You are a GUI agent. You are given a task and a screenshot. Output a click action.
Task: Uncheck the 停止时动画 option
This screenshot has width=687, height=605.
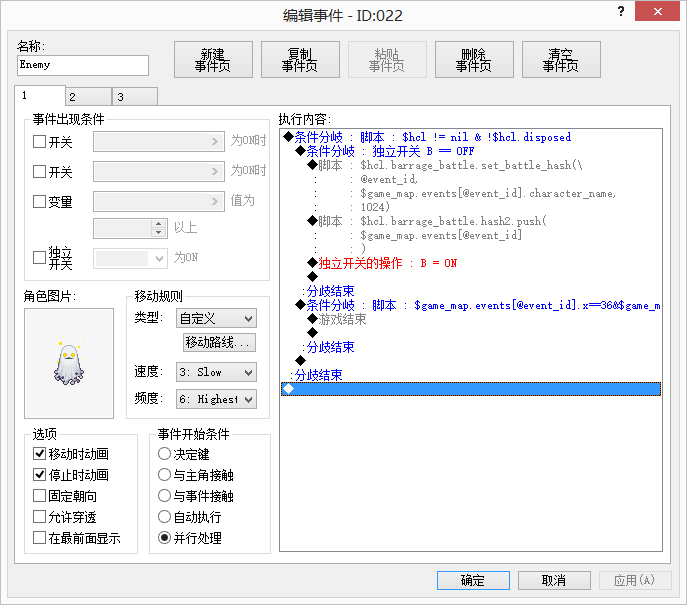(x=39, y=474)
